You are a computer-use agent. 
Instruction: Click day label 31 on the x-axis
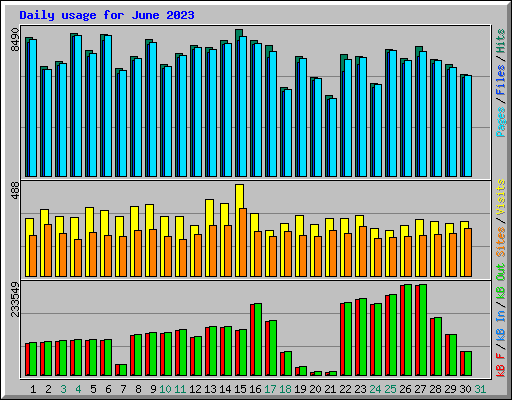(480, 389)
